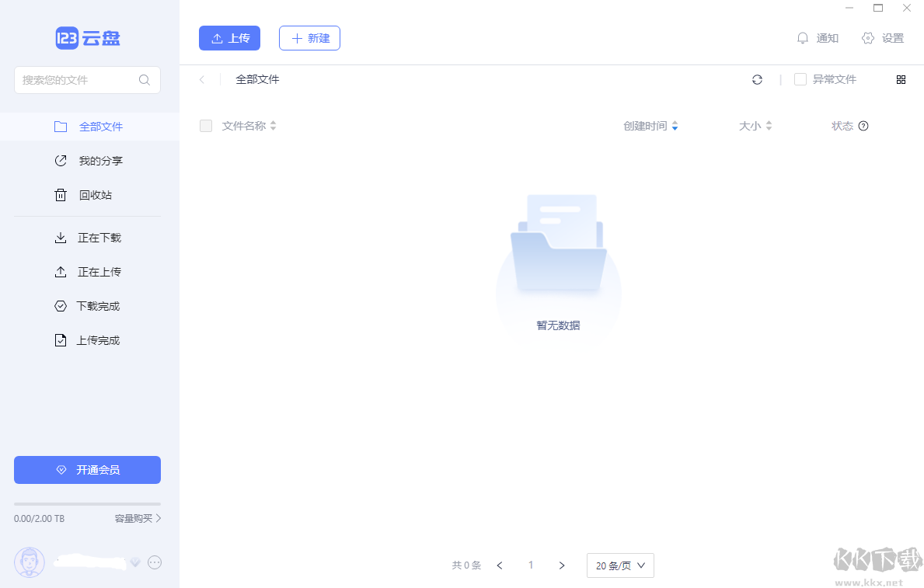Click the storage usage progress bar
The width and height of the screenshot is (924, 588).
[x=87, y=503]
